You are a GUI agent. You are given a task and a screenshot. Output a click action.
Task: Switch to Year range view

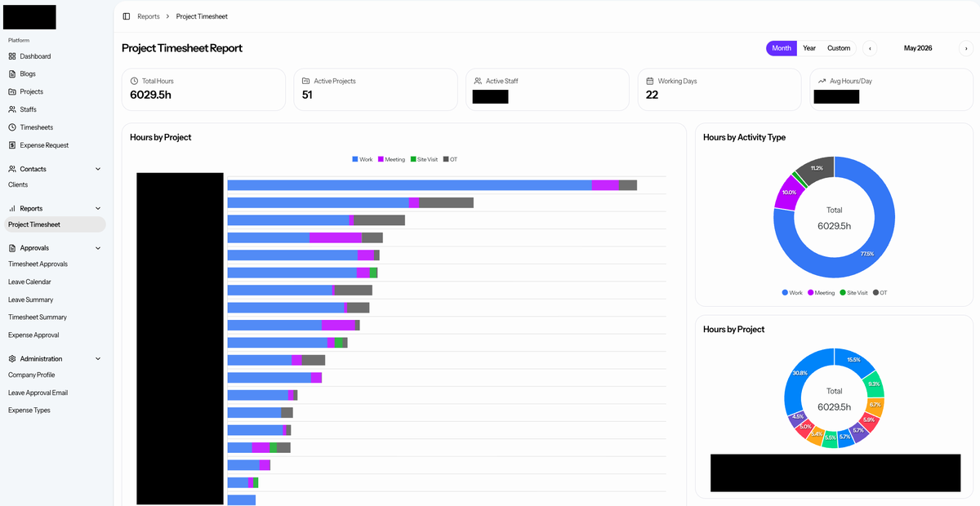[809, 48]
